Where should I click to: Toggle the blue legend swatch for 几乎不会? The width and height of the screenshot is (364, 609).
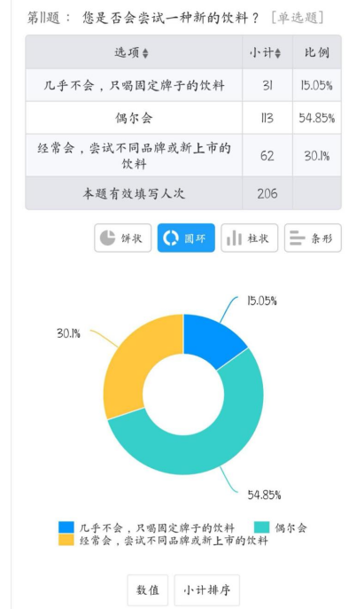tap(66, 527)
